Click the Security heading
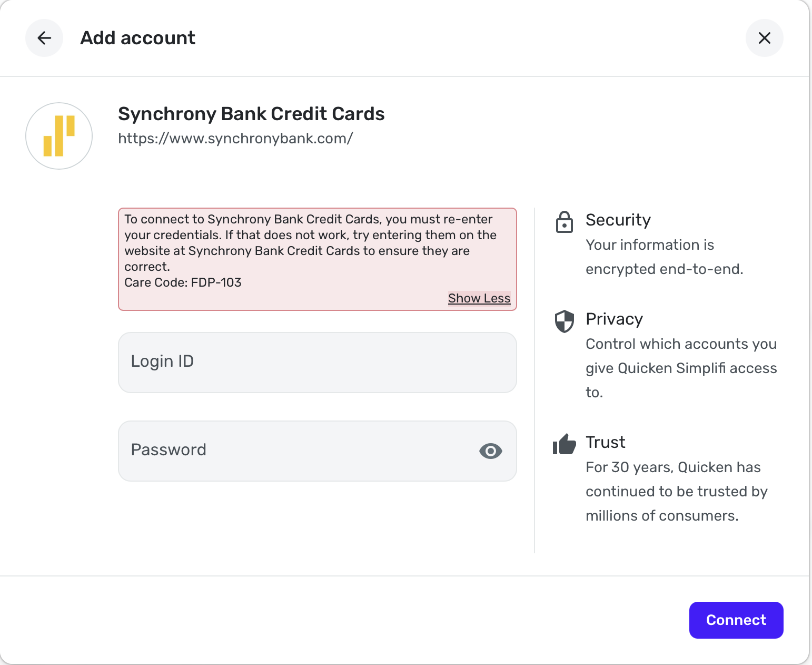The width and height of the screenshot is (812, 665). (618, 220)
